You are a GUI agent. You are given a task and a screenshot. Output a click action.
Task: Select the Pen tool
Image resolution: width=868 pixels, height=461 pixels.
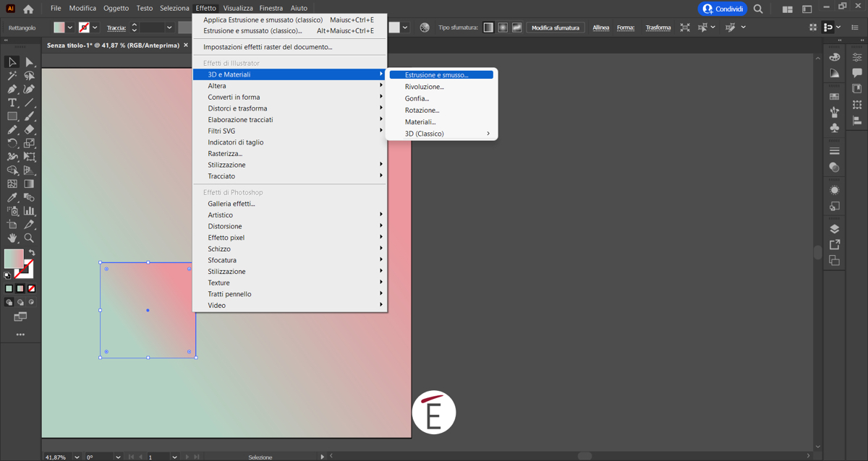[12, 90]
